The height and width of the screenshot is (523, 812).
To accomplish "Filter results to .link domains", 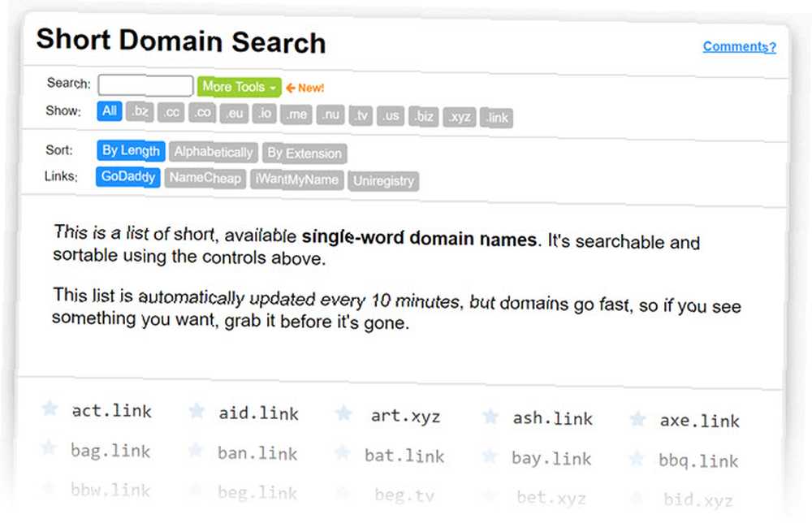I will point(496,118).
